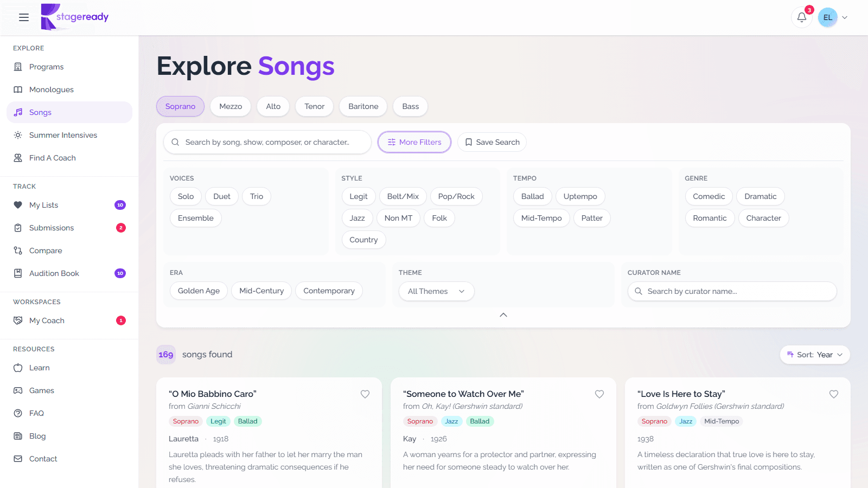Open My Lists
Viewport: 868px width, 488px height.
(69, 205)
